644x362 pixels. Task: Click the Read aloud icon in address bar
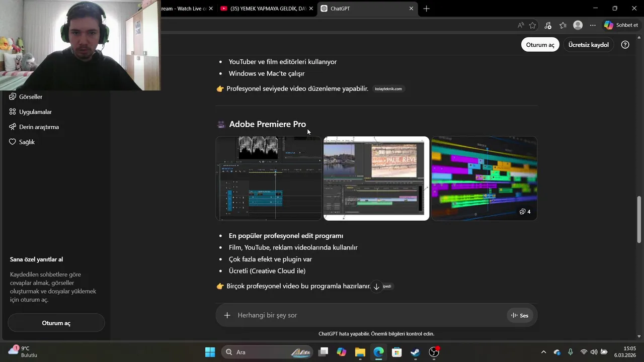pyautogui.click(x=521, y=25)
